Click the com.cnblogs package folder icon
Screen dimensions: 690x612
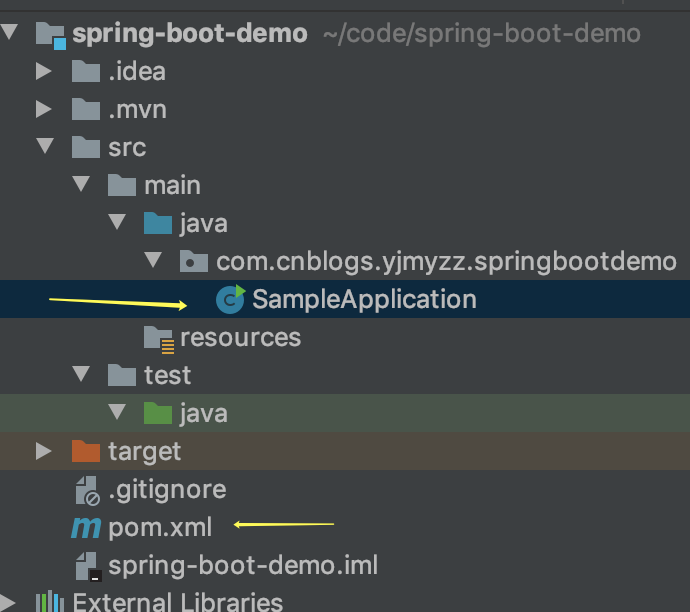click(x=194, y=261)
